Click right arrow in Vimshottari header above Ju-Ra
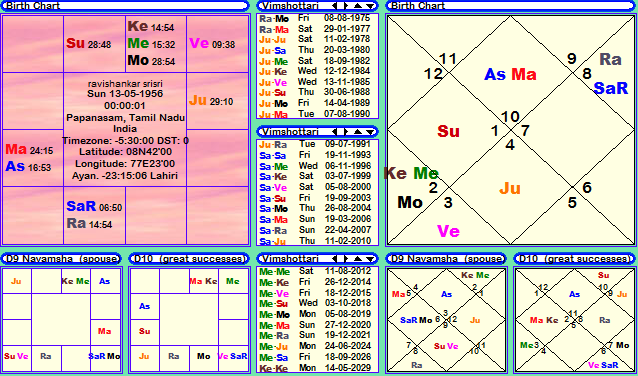Screen dimensions: 638x376 [346, 132]
